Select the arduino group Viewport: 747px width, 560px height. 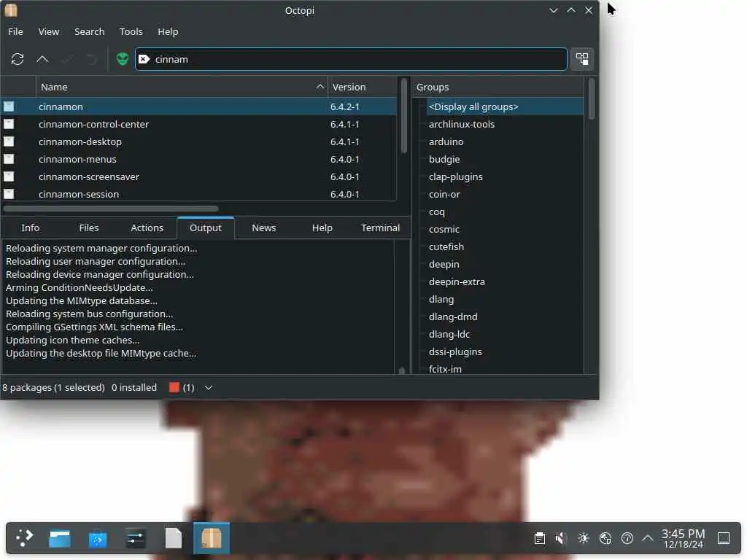click(x=446, y=141)
